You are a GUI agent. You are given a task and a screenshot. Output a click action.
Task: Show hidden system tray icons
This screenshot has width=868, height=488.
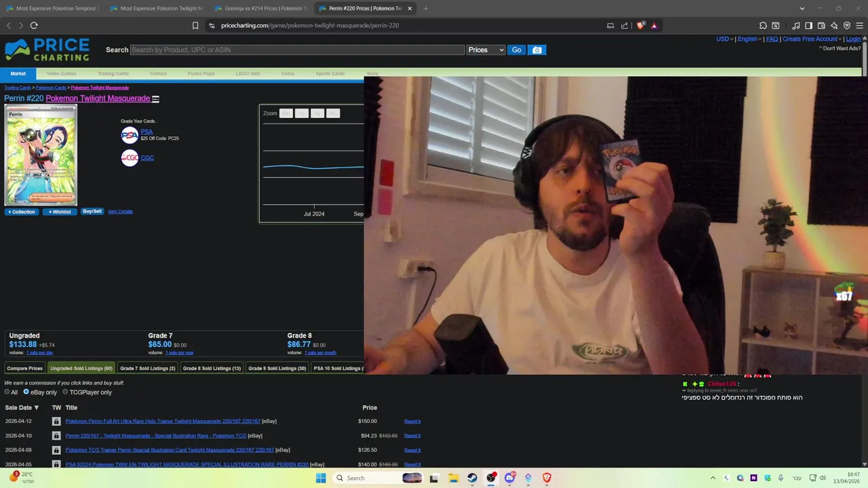click(713, 478)
